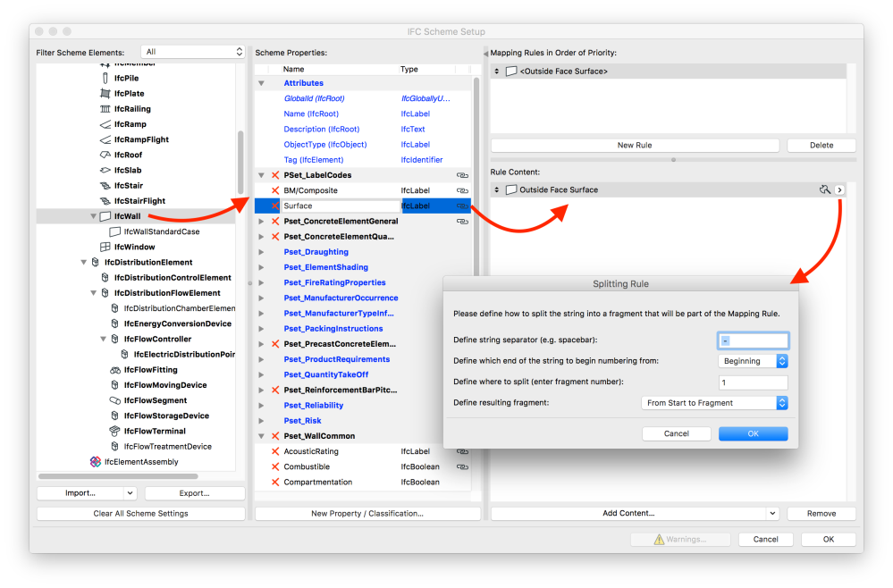Click the link icon on Pset_ConcreteElementGeneral row
Viewport: 893px width, 588px height.
(x=462, y=222)
